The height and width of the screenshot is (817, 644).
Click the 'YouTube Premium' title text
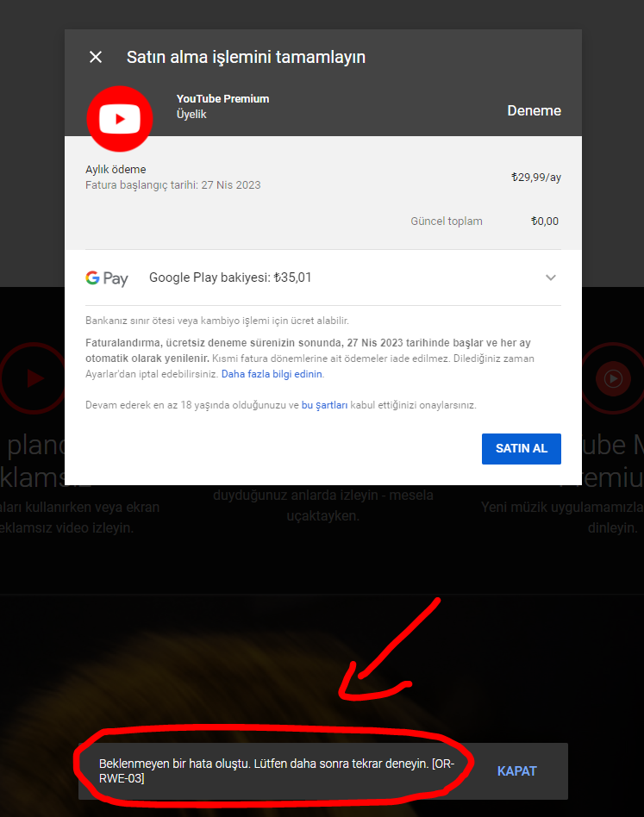tap(223, 98)
